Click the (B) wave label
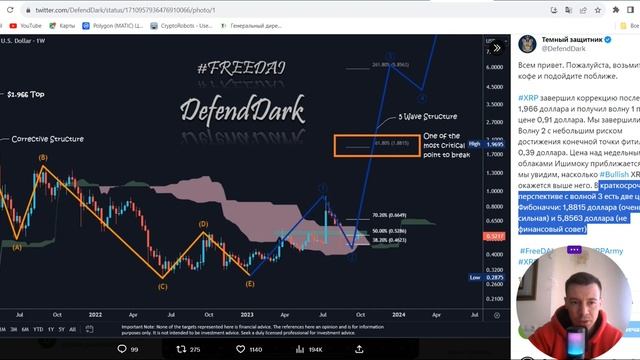Screen dimensions: 640x360 (43, 158)
